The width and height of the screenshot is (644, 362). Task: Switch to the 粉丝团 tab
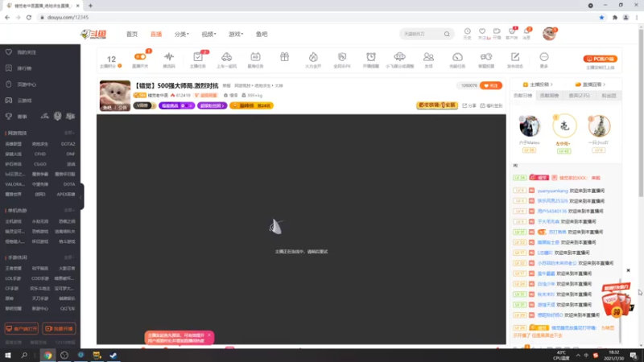609,95
